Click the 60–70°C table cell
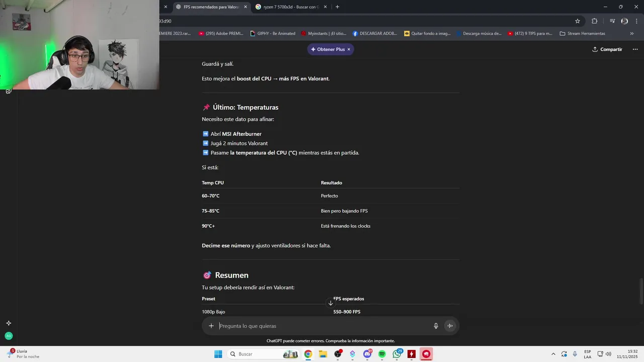The height and width of the screenshot is (362, 644). click(x=211, y=196)
